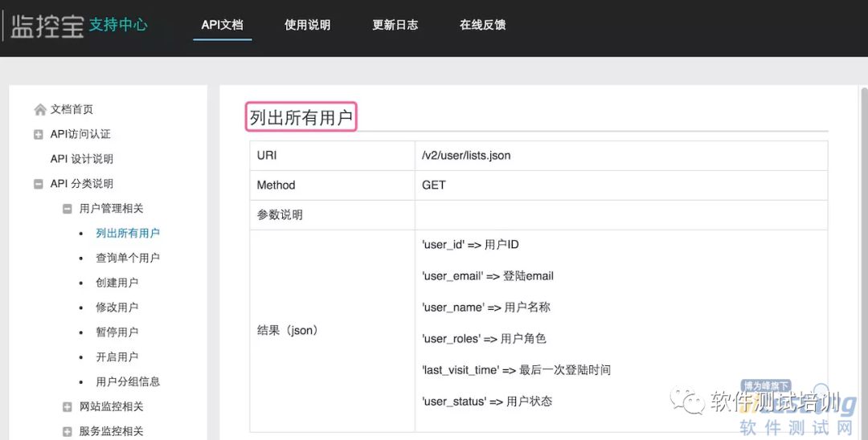868x440 pixels.
Task: Click the 'last_visit_time' result line
Action: coord(517,370)
